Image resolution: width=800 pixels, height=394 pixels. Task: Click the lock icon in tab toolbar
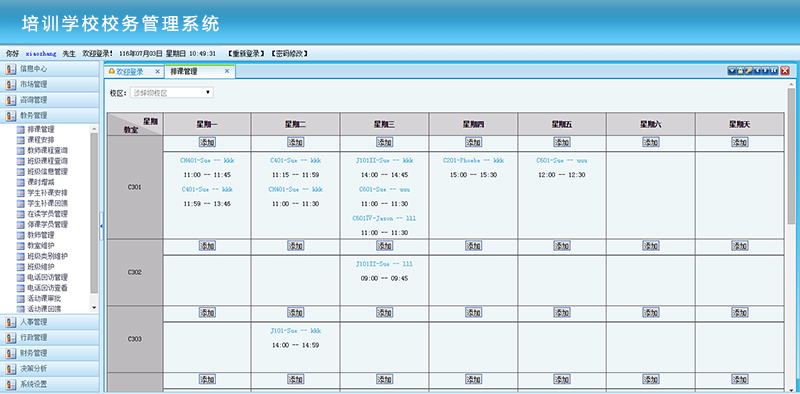pos(740,70)
